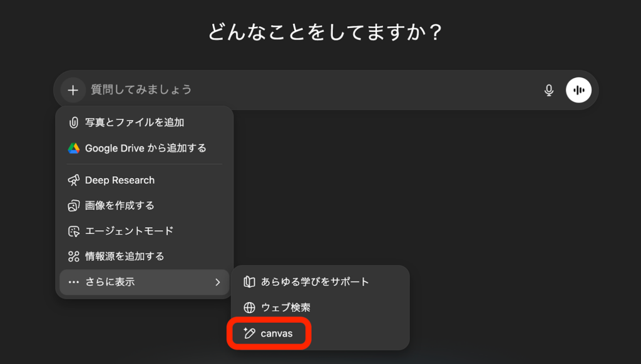Screen dimensions: 641x364
Task: Choose エージェントモード from the menu
Action: [129, 231]
